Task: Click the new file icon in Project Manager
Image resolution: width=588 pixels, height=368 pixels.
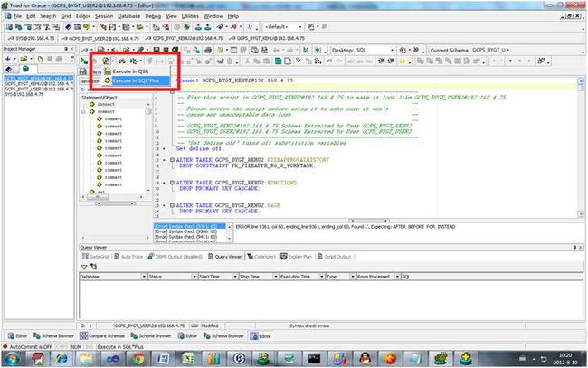Action: pos(40,59)
